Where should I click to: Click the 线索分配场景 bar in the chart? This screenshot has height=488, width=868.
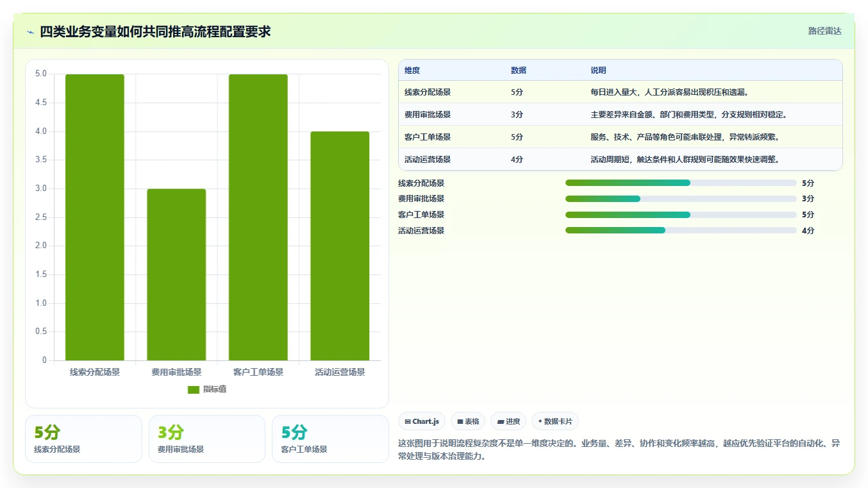(x=95, y=217)
